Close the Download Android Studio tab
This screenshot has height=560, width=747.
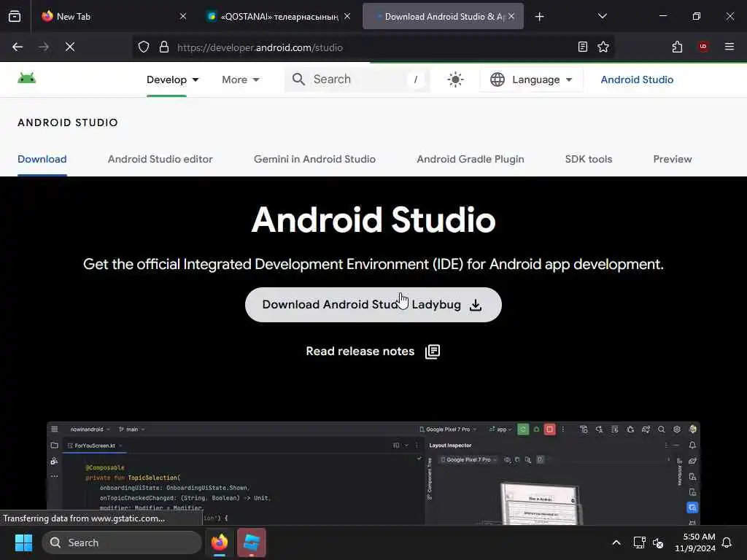(511, 16)
